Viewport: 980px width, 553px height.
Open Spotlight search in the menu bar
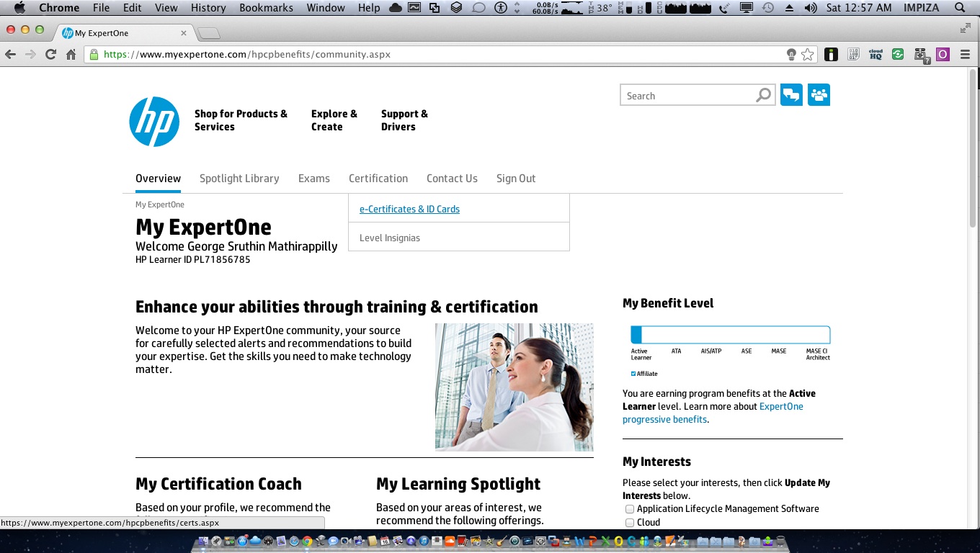coord(959,8)
